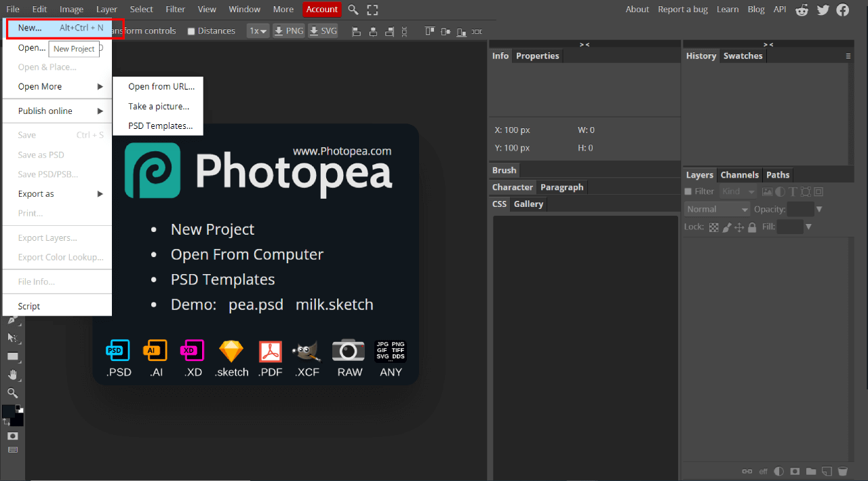Align bottom edges icon in options bar

[x=462, y=32]
